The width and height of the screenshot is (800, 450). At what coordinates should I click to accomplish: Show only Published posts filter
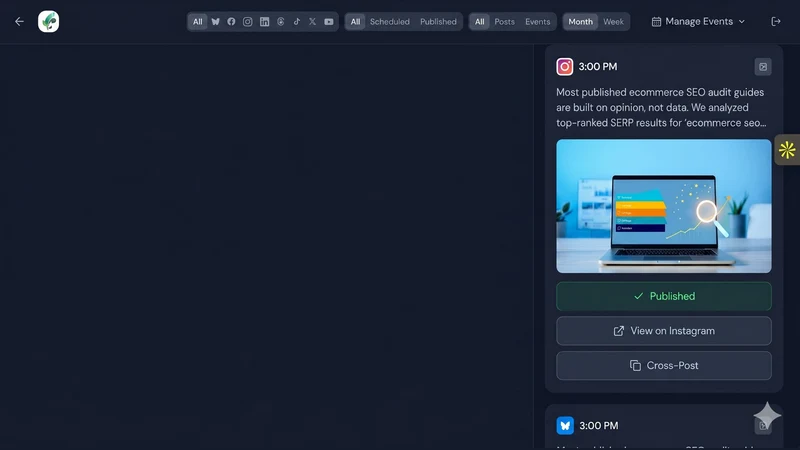[438, 21]
